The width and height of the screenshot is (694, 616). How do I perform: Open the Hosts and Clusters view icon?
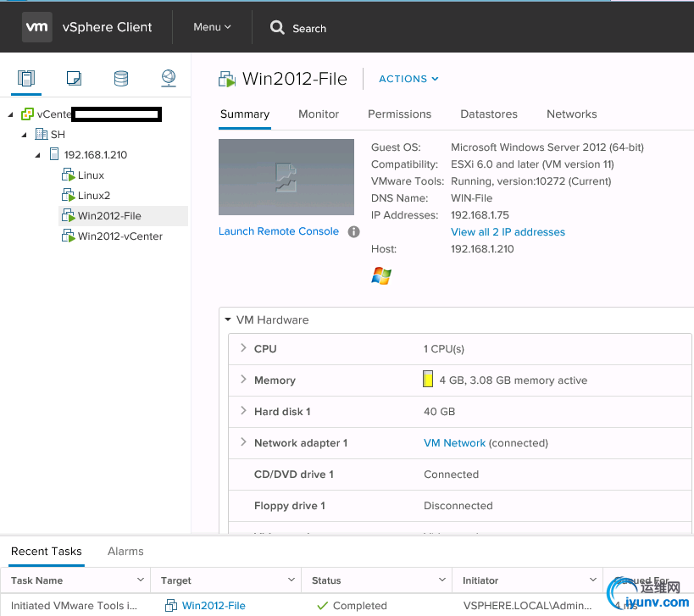[26, 78]
